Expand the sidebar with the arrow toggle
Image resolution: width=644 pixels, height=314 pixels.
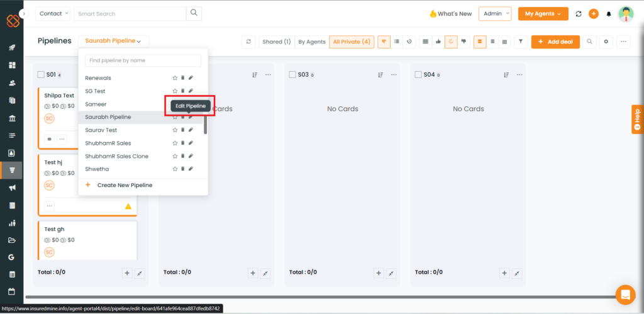pos(24,14)
